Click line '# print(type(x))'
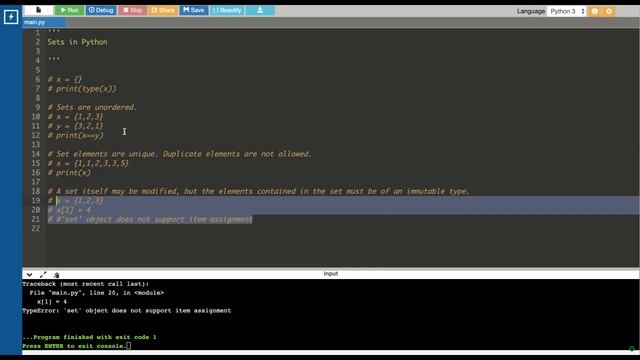Viewport: 640px width, 360px height. coord(82,89)
